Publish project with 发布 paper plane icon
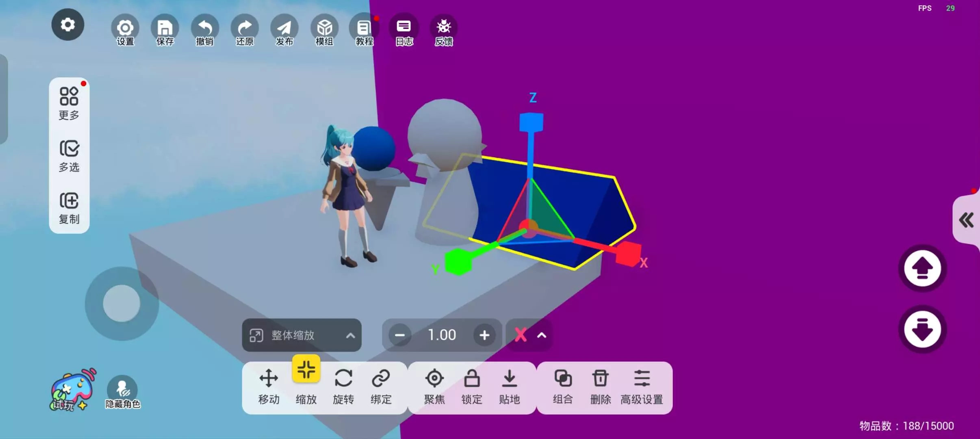 pyautogui.click(x=284, y=29)
